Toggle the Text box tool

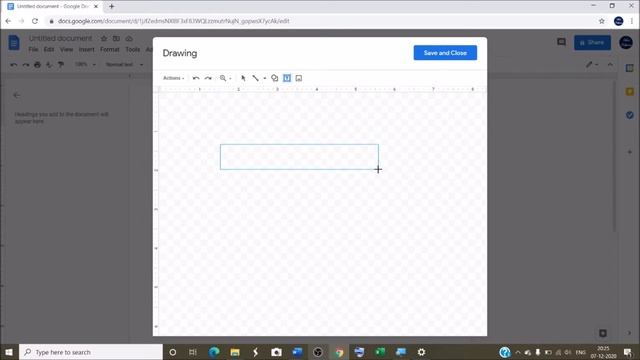(x=287, y=78)
